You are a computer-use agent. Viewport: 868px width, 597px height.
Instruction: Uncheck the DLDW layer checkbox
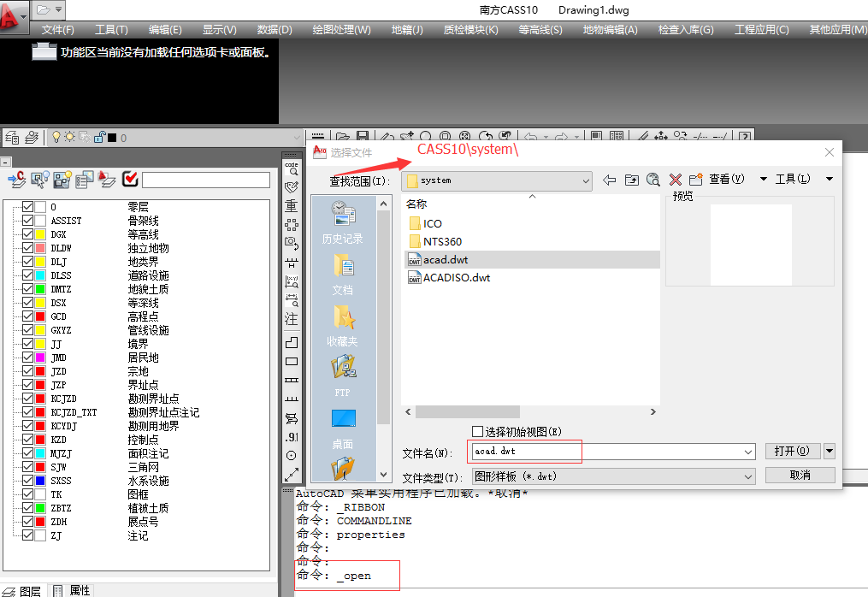27,247
